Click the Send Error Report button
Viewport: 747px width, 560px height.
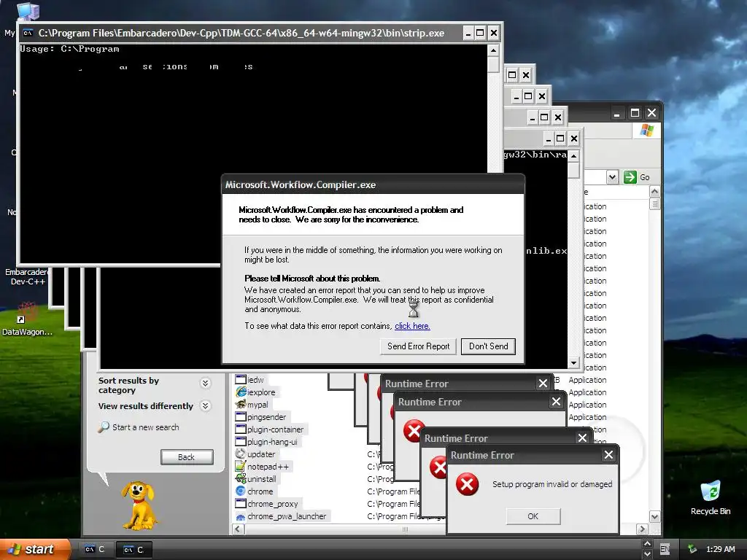tap(418, 346)
